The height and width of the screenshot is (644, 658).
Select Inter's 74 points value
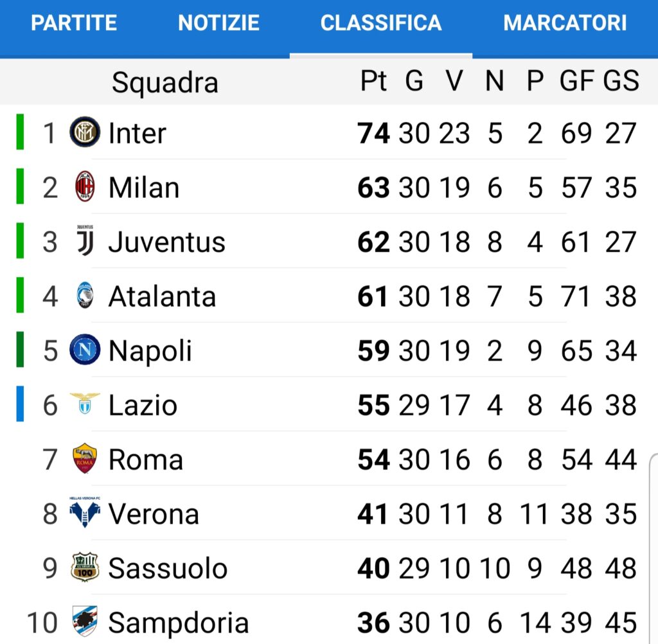coord(373,134)
